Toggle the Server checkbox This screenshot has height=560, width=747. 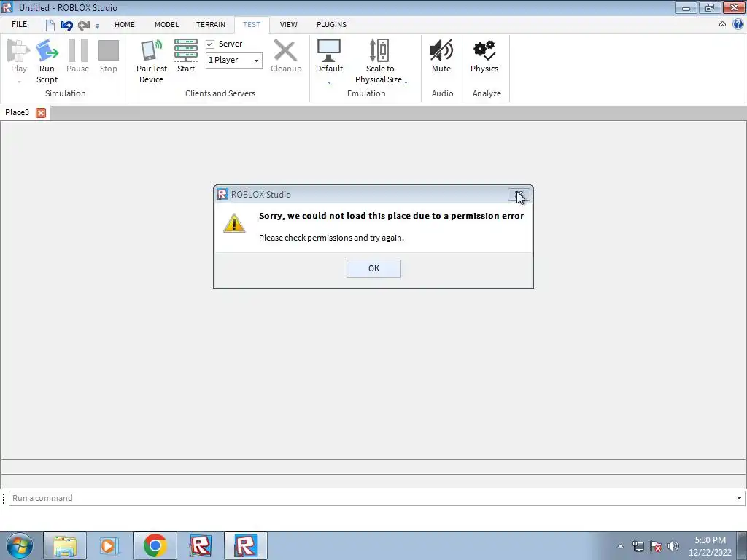[210, 44]
